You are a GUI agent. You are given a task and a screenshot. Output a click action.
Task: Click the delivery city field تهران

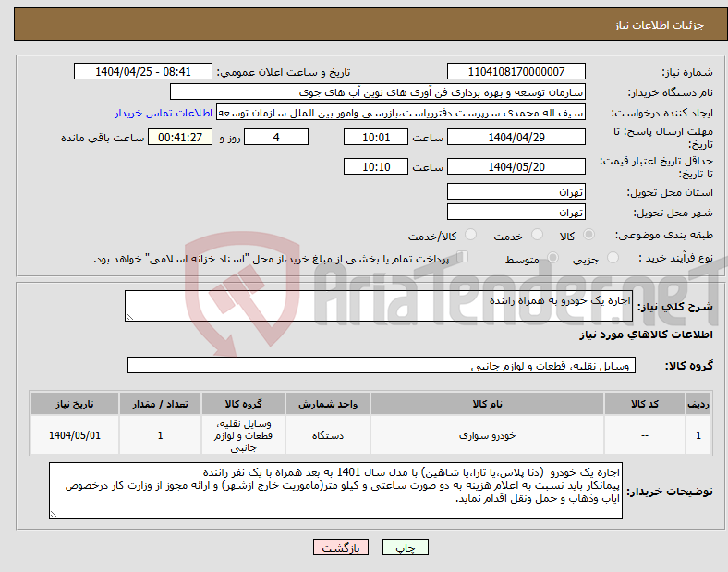(x=516, y=213)
